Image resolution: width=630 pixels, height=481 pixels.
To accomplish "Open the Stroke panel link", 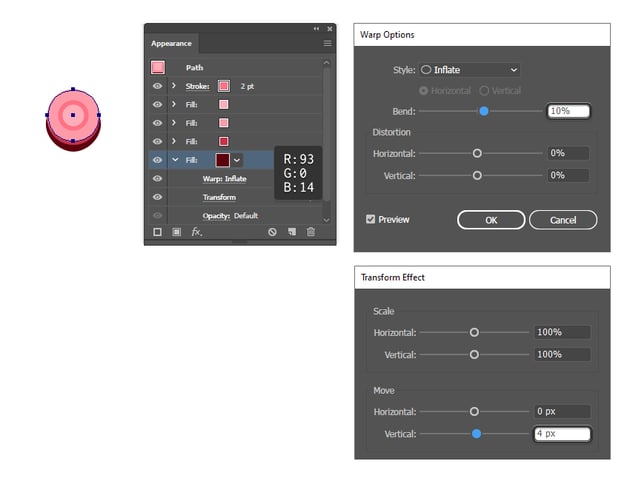I will [197, 86].
